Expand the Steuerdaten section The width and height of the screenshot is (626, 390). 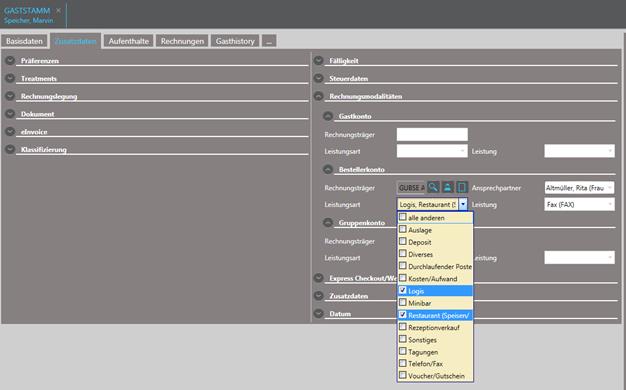click(319, 78)
